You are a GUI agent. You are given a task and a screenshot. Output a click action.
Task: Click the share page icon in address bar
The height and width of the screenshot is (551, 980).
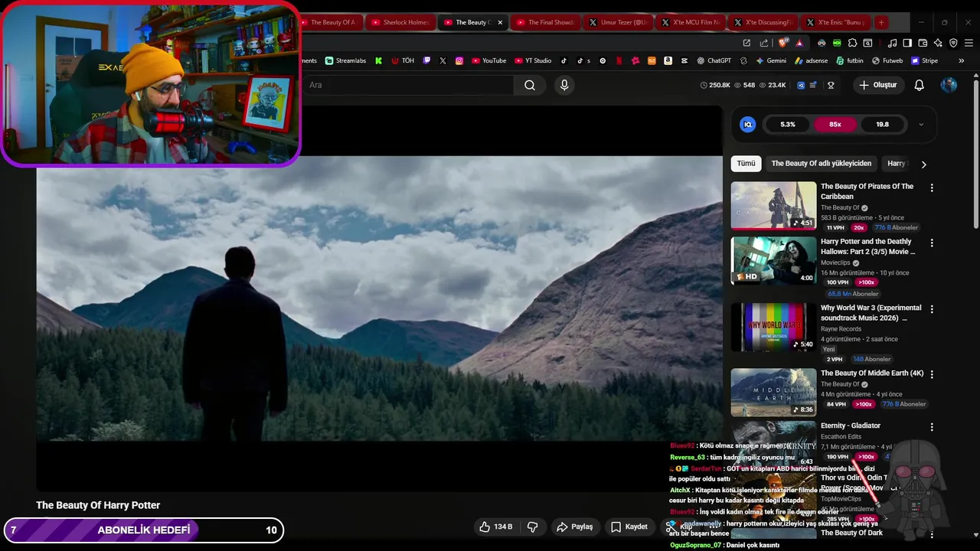tap(765, 43)
